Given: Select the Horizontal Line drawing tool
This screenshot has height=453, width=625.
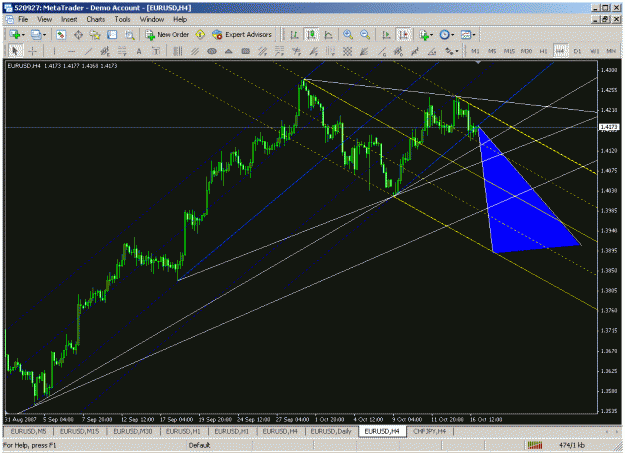Looking at the screenshot, I should [x=71, y=51].
